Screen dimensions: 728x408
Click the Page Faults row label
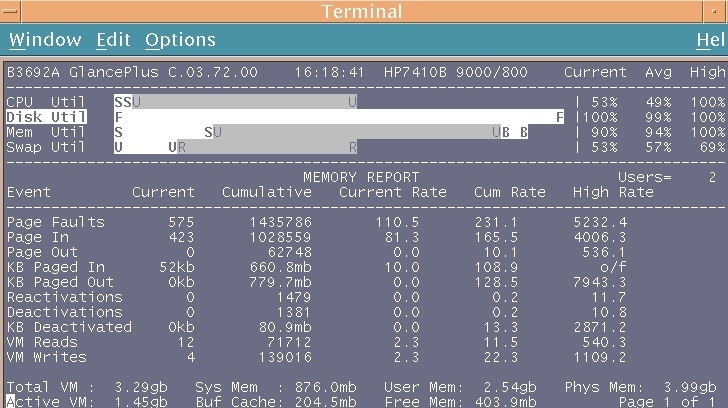pyautogui.click(x=56, y=222)
